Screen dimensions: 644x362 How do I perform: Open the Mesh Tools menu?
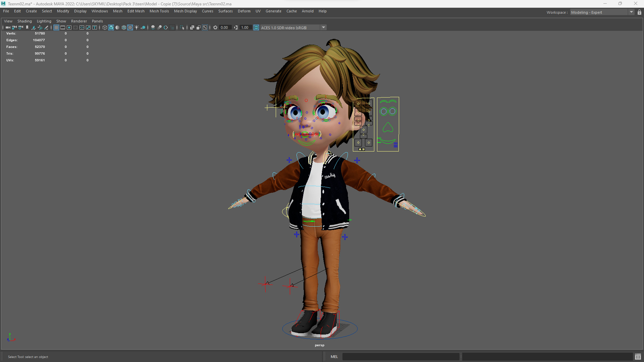159,11
